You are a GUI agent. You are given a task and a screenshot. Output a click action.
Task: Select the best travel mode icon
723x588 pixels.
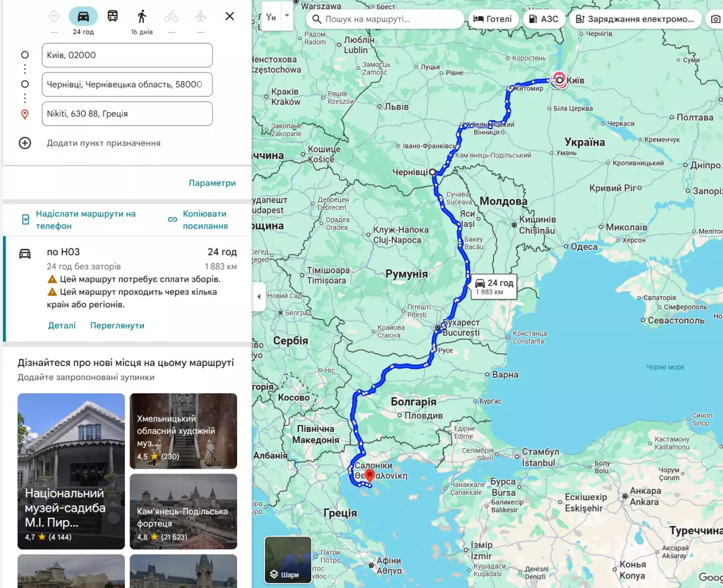tap(54, 16)
